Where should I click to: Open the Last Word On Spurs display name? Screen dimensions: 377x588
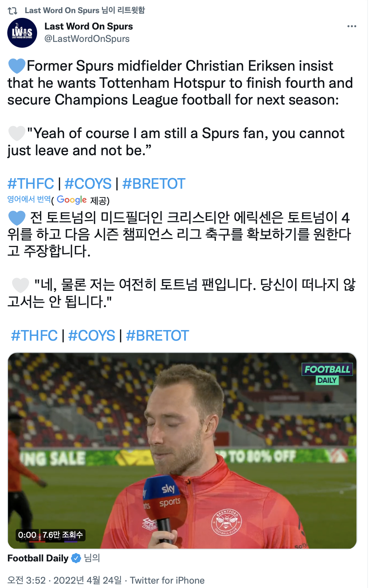88,26
